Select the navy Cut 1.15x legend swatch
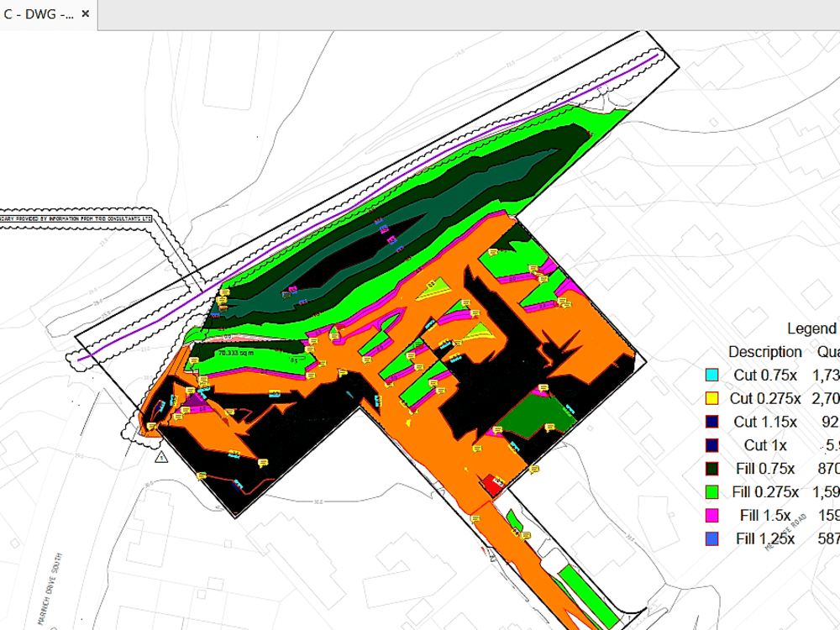 (712, 422)
